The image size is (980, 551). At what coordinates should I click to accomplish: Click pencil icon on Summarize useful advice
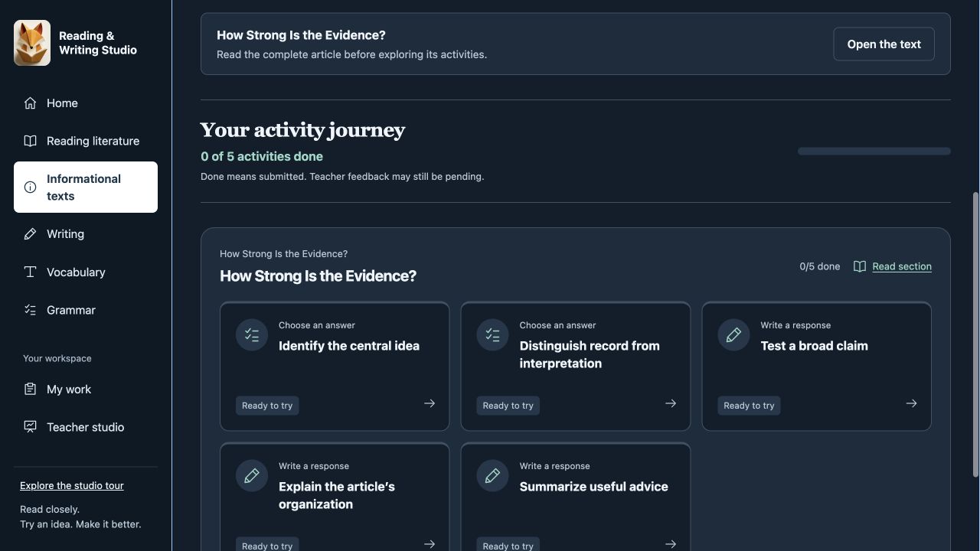(x=492, y=476)
